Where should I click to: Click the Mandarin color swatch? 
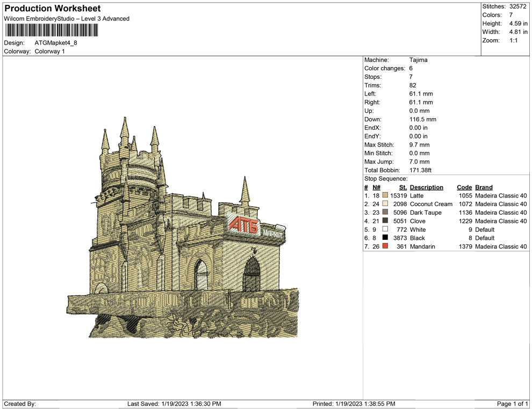385,246
